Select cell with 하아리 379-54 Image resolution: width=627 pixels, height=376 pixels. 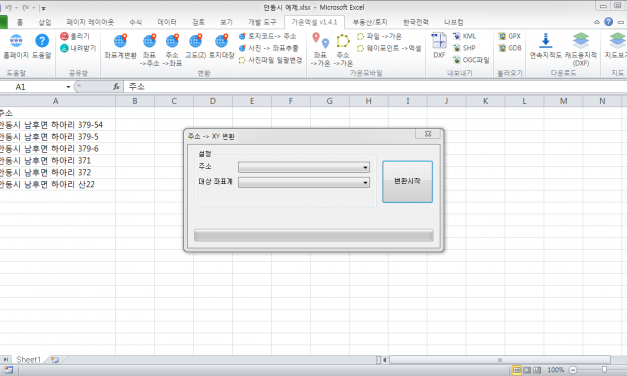58,125
